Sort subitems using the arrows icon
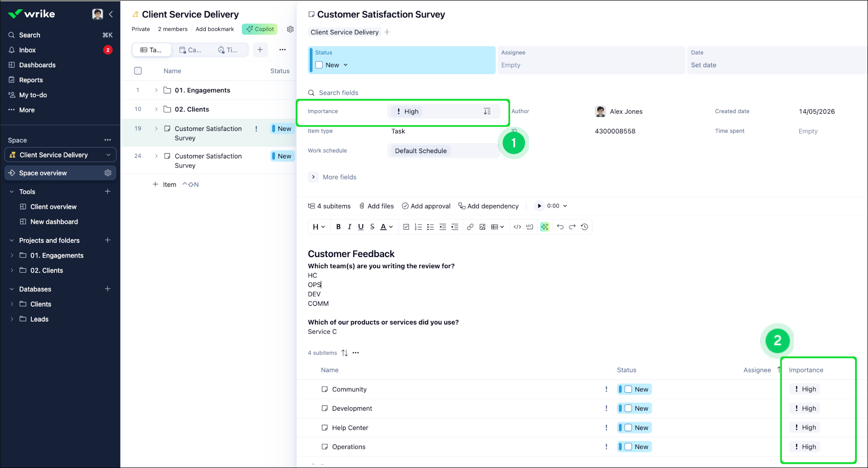This screenshot has width=868, height=468. click(x=344, y=353)
